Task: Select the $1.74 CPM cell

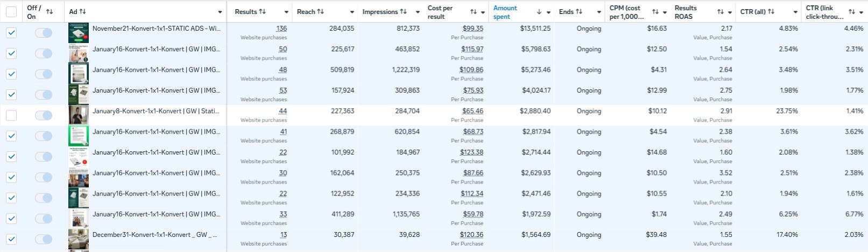Action: 658,214
